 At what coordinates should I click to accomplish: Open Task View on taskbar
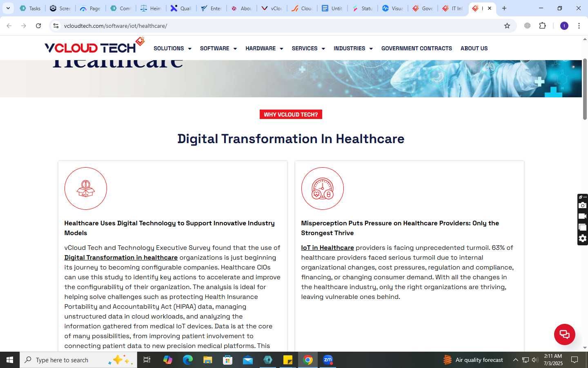(147, 360)
